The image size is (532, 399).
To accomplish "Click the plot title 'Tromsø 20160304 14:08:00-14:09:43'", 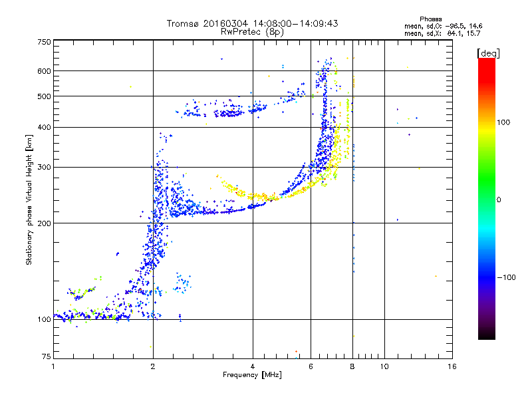I will 252,23.
